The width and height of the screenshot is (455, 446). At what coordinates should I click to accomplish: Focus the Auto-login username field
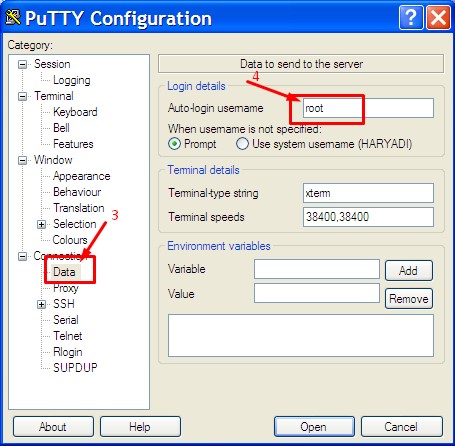(x=368, y=108)
